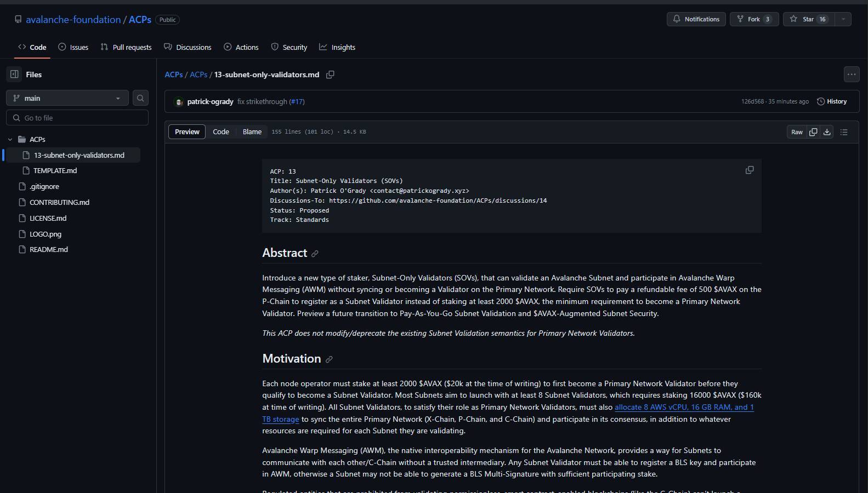Open LICENSE.md in the file tree
This screenshot has width=868, height=493.
[x=48, y=218]
